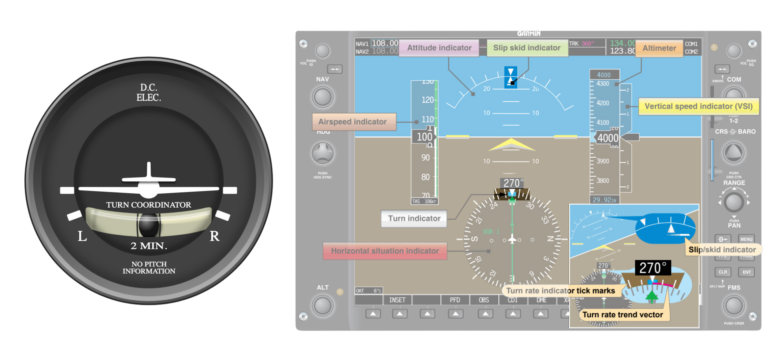Select the OBS softkey label

click(x=484, y=300)
